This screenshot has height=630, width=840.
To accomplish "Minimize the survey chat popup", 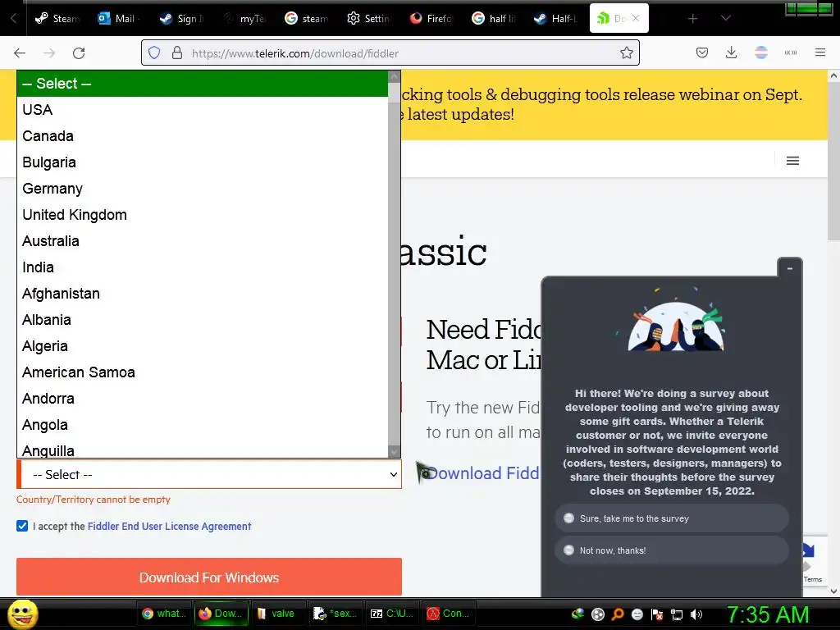I will click(x=790, y=268).
